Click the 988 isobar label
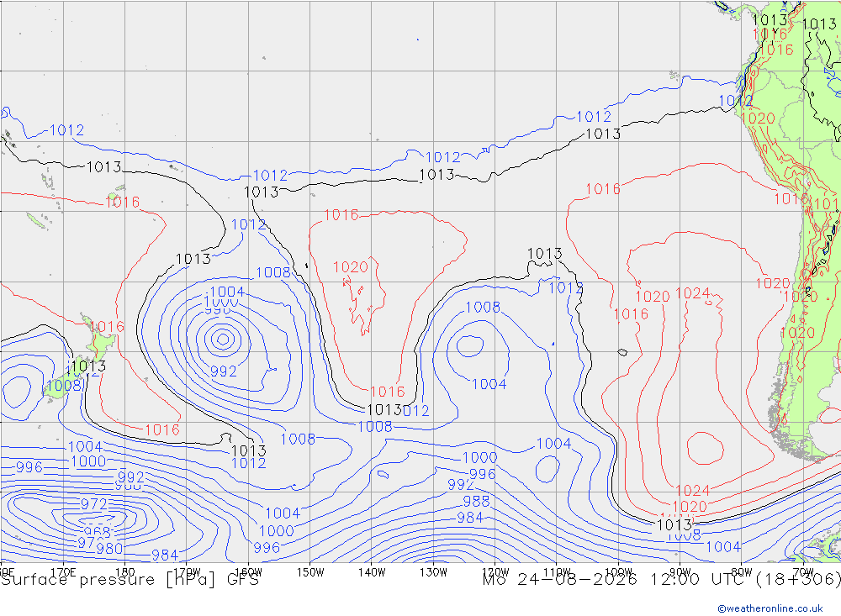Screen dimensions: 841x616 (476, 501)
